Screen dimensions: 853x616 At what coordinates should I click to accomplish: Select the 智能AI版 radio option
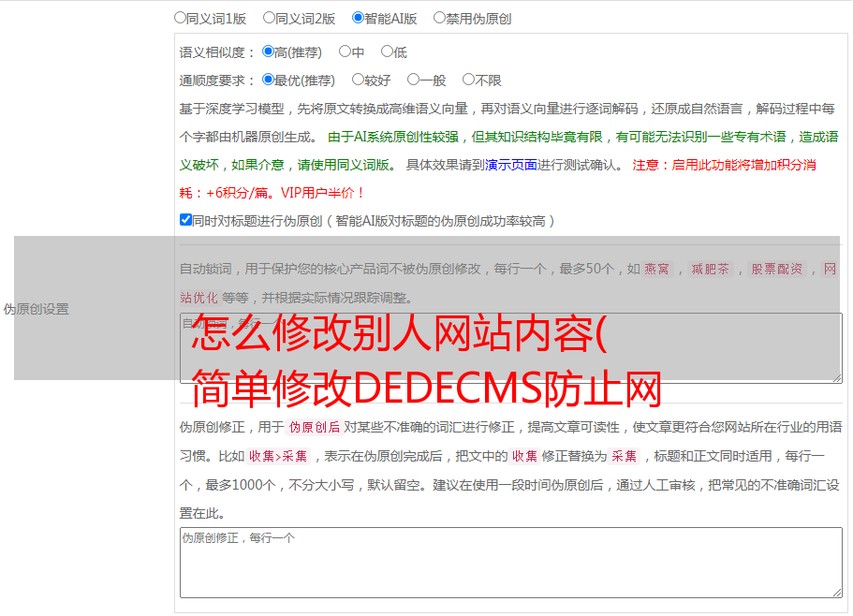tap(358, 18)
